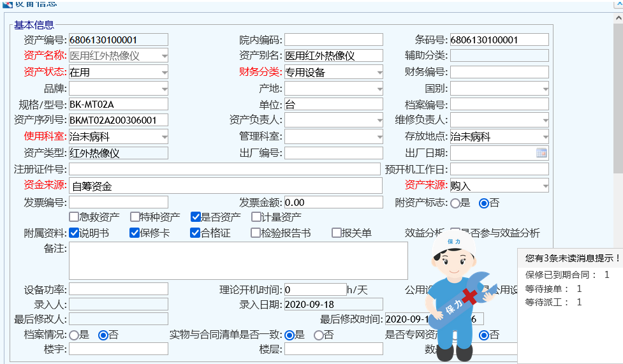Expand the 存放地点 dropdown arrow

(x=545, y=136)
